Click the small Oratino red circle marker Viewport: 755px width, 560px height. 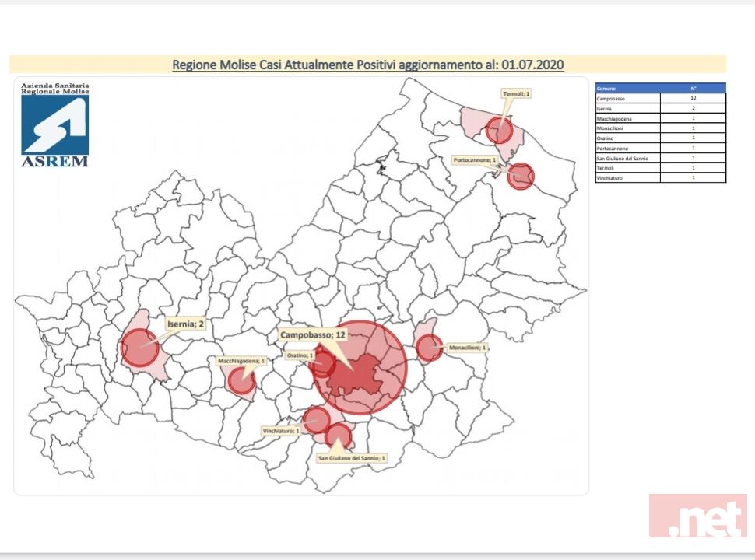coord(322,363)
